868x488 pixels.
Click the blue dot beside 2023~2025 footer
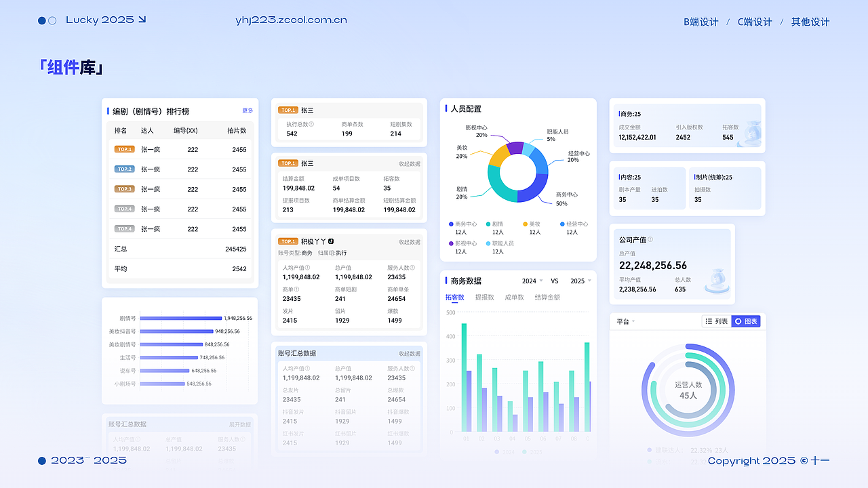[41, 461]
